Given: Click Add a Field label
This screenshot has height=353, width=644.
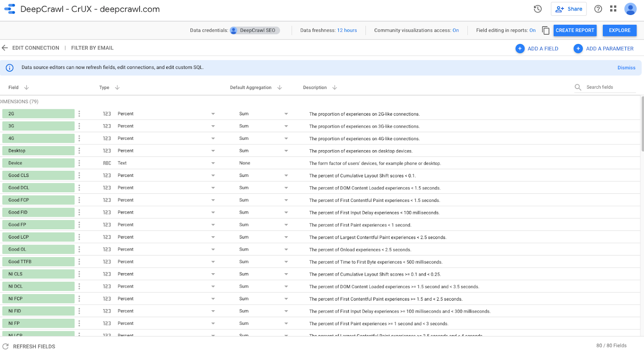Looking at the screenshot, I should point(543,48).
